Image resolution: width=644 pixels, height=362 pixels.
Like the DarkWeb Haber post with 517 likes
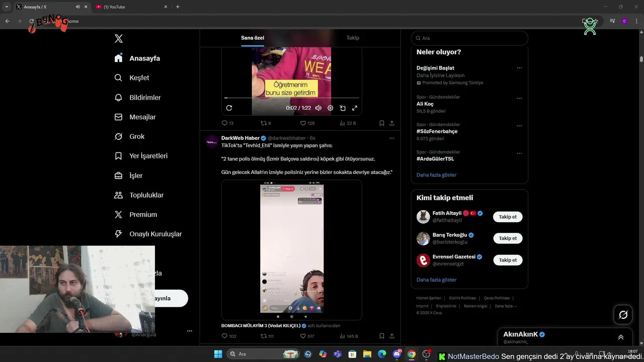[x=307, y=336]
